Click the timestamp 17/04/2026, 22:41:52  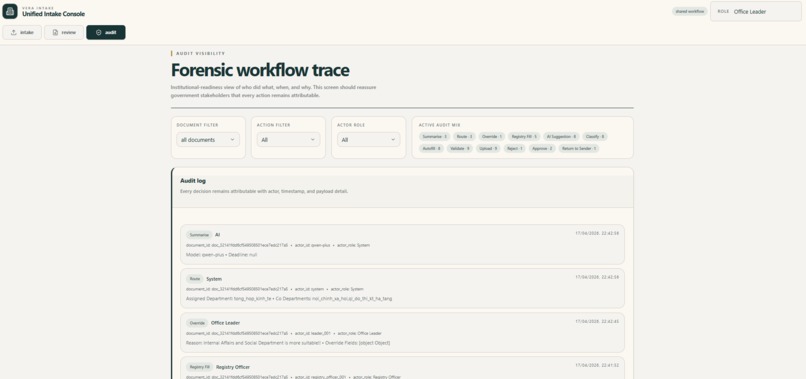coord(597,366)
